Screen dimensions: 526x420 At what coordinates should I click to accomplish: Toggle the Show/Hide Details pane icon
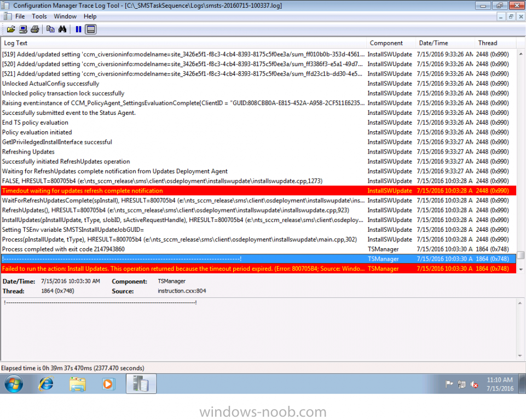tap(90, 30)
